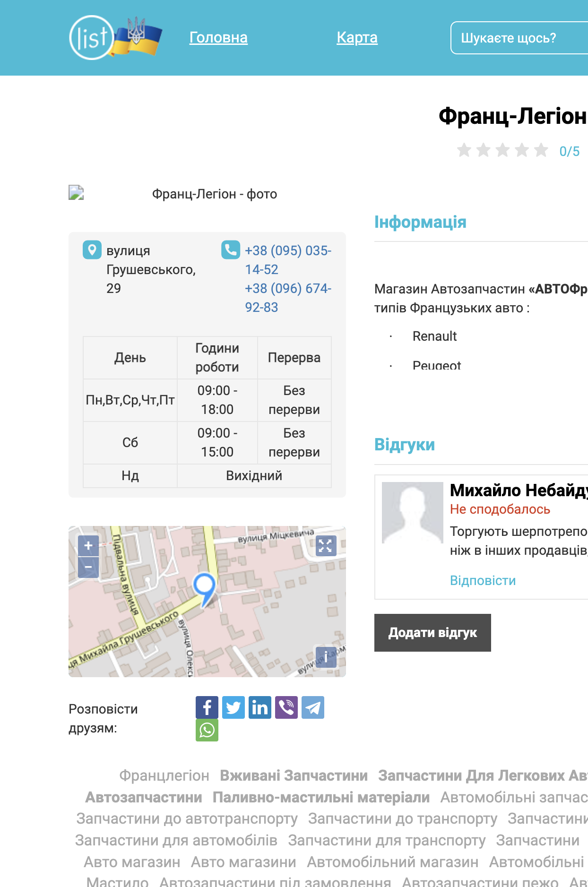Click Відповісти under Михайло's review

pyautogui.click(x=483, y=580)
